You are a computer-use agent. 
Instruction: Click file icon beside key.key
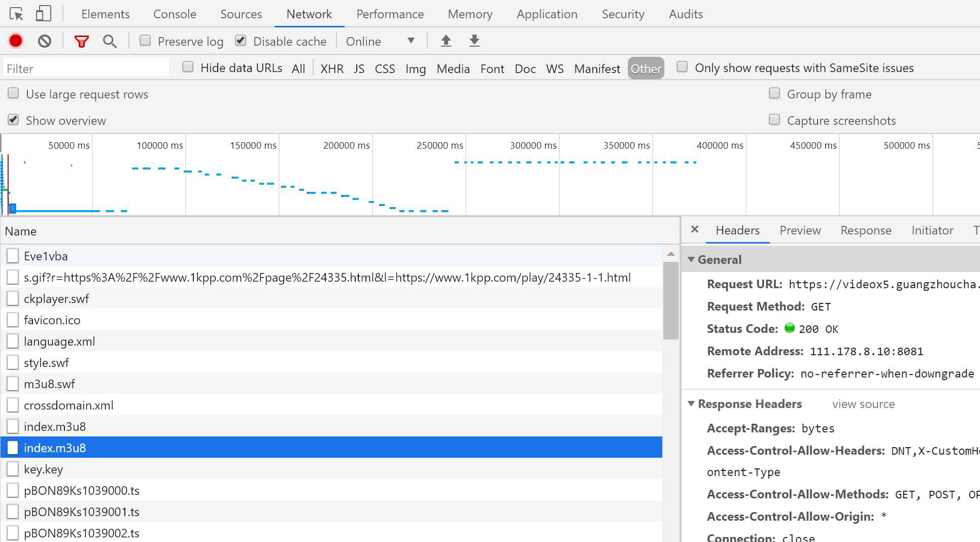tap(13, 469)
